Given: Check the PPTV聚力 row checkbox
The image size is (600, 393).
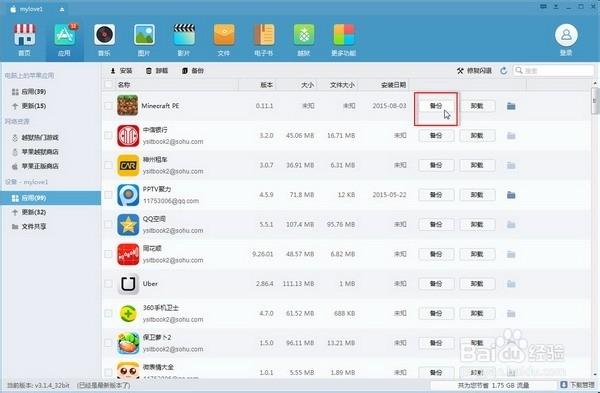Looking at the screenshot, I should 108,195.
